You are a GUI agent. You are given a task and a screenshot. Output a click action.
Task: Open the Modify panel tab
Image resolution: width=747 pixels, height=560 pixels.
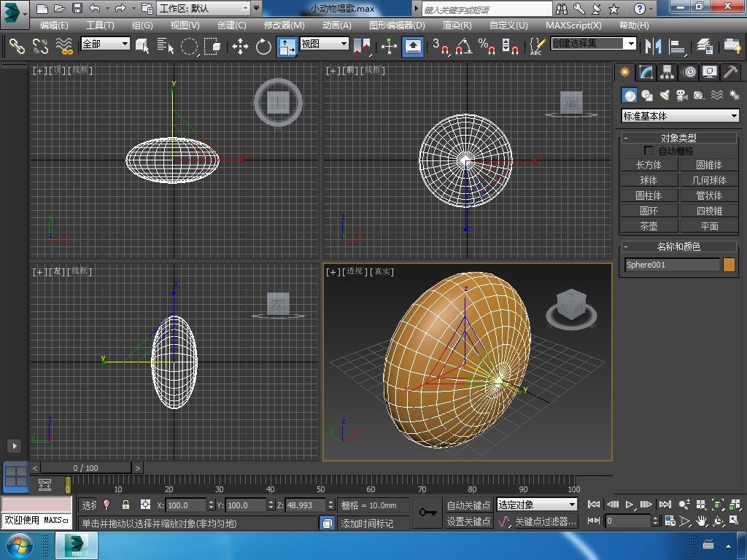point(646,72)
